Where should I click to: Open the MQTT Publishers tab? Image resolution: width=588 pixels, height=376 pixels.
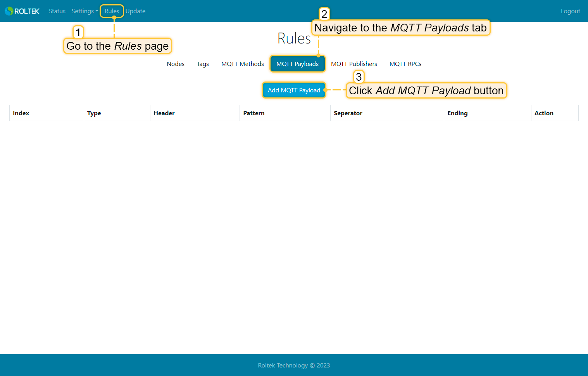tap(354, 64)
